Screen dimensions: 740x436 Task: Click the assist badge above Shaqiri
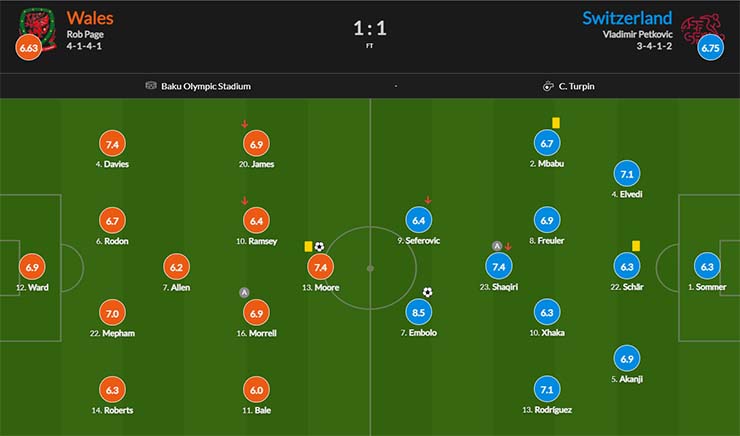pos(496,246)
